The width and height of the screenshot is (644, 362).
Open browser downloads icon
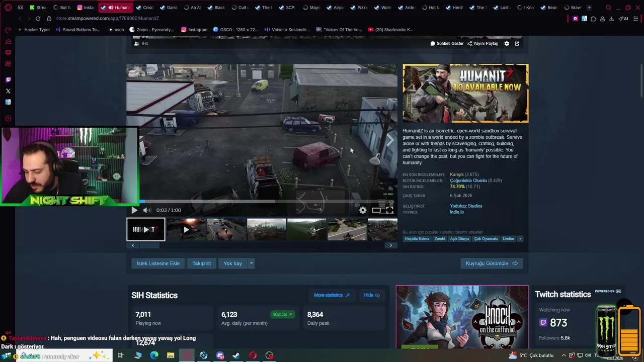(x=611, y=19)
